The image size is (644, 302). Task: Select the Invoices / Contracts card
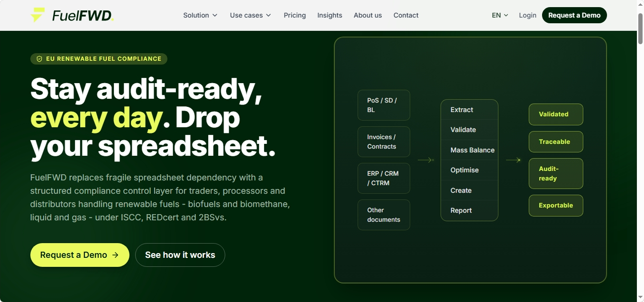384,142
